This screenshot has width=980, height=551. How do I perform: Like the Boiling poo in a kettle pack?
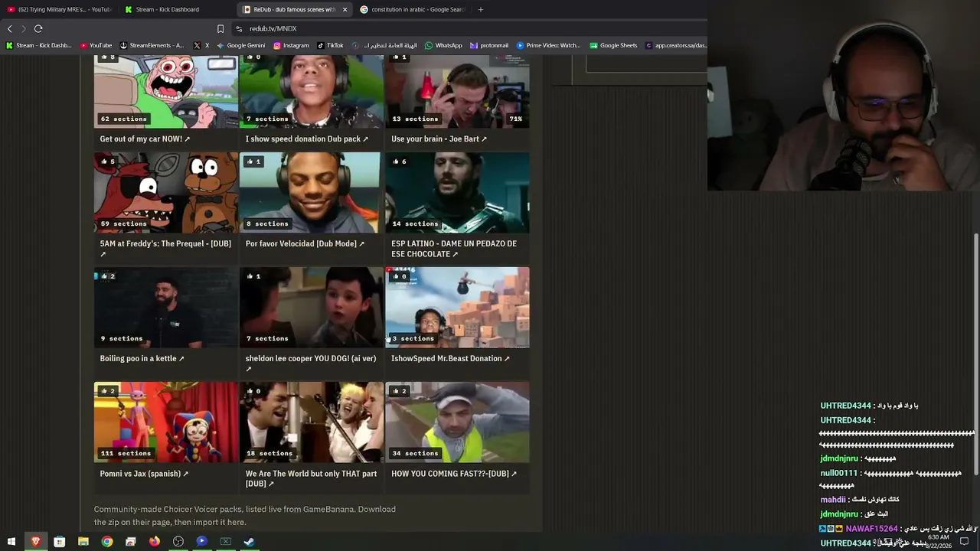pos(107,276)
